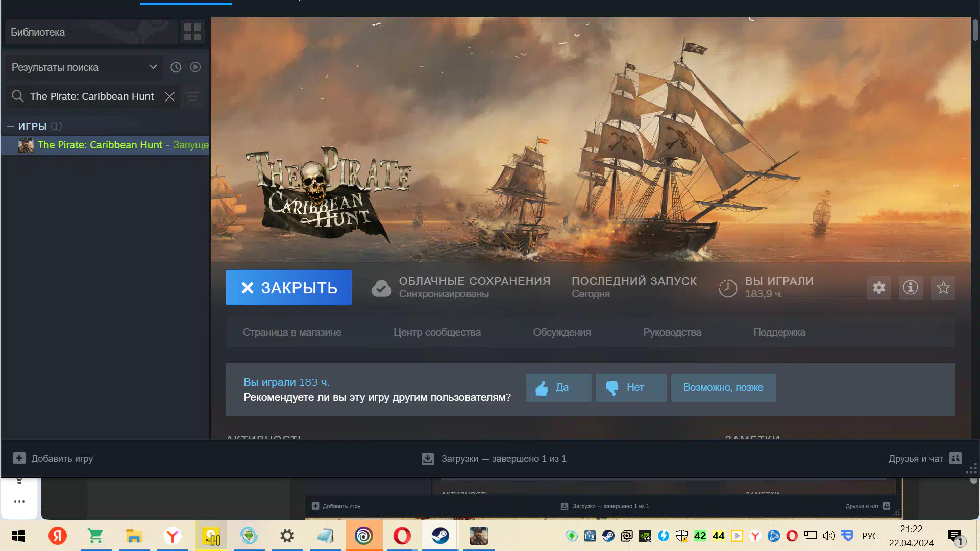Screen dimensions: 980x551
Task: Click the library search input field
Action: click(93, 96)
